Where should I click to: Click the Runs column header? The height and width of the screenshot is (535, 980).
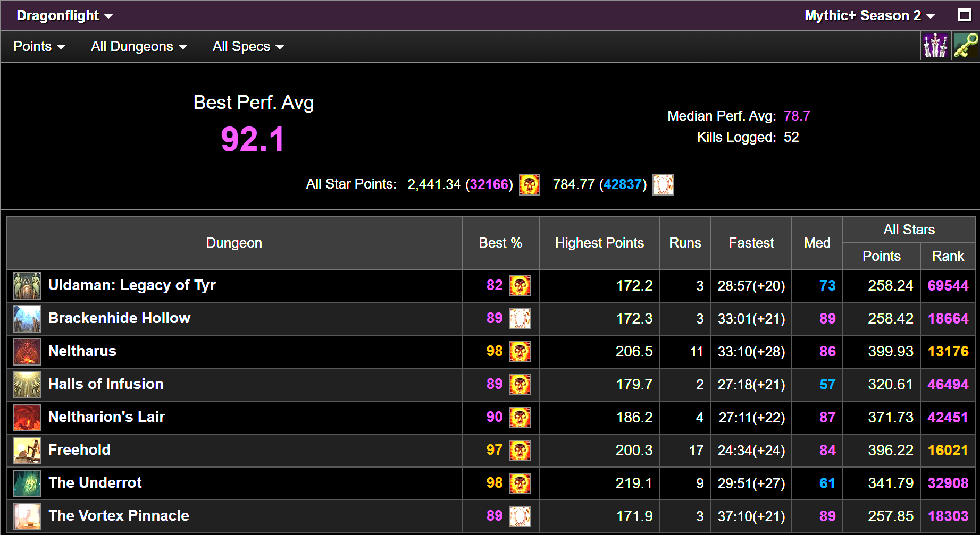[685, 243]
